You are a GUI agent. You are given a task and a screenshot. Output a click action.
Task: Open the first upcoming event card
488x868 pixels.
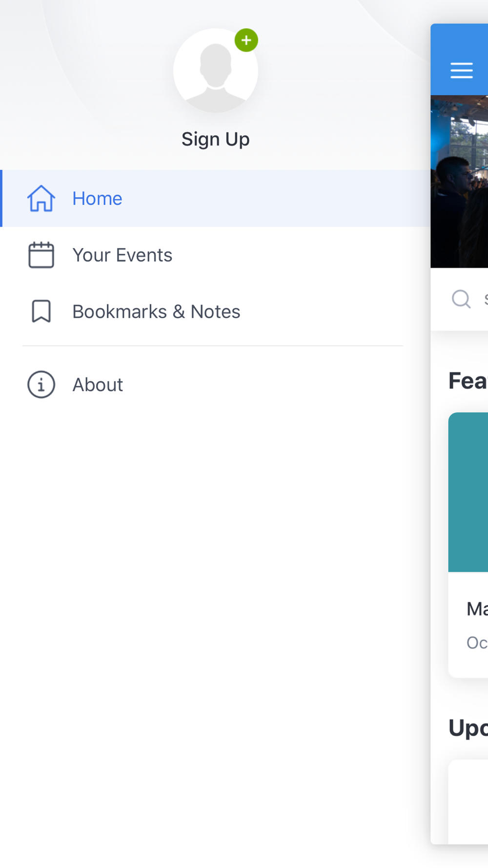coord(468,802)
